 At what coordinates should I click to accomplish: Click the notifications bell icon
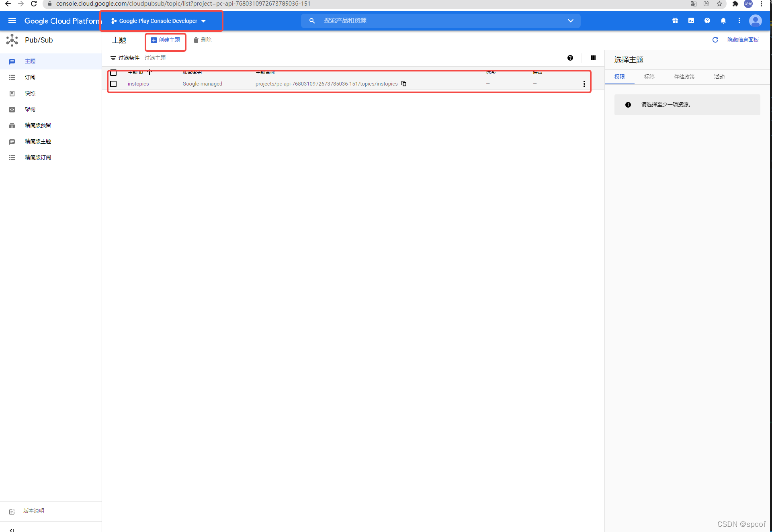click(x=723, y=20)
